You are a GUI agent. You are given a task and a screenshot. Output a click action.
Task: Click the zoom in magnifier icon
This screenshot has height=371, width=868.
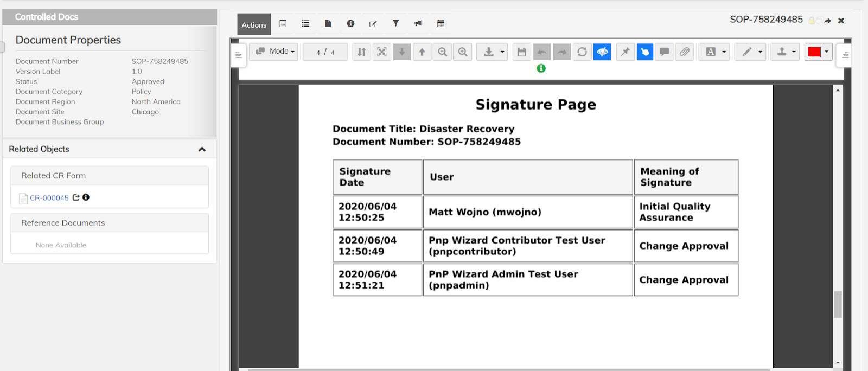(x=463, y=52)
